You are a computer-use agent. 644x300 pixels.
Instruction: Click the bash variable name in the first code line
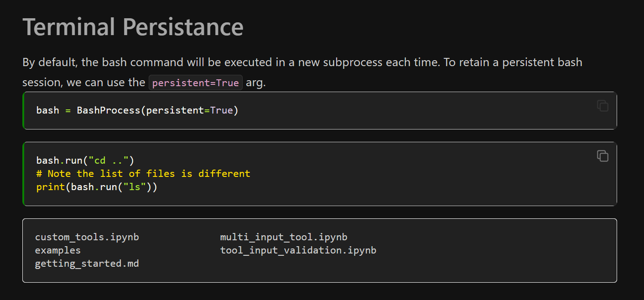pyautogui.click(x=48, y=110)
